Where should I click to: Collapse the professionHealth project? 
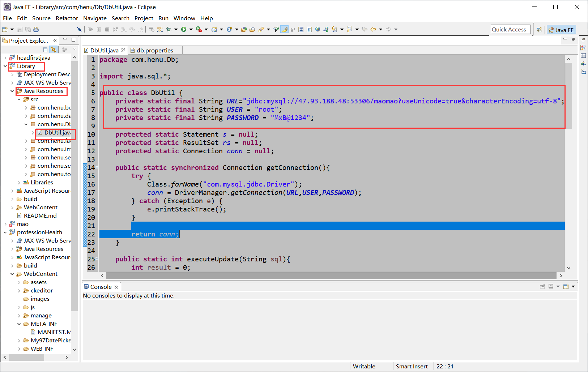point(5,232)
